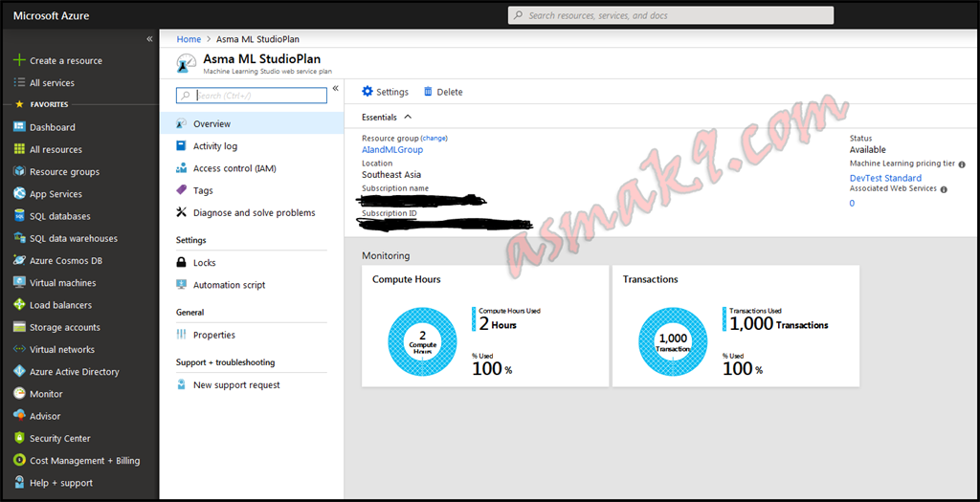Click the Create a resource plus icon
The image size is (980, 502).
pyautogui.click(x=19, y=60)
